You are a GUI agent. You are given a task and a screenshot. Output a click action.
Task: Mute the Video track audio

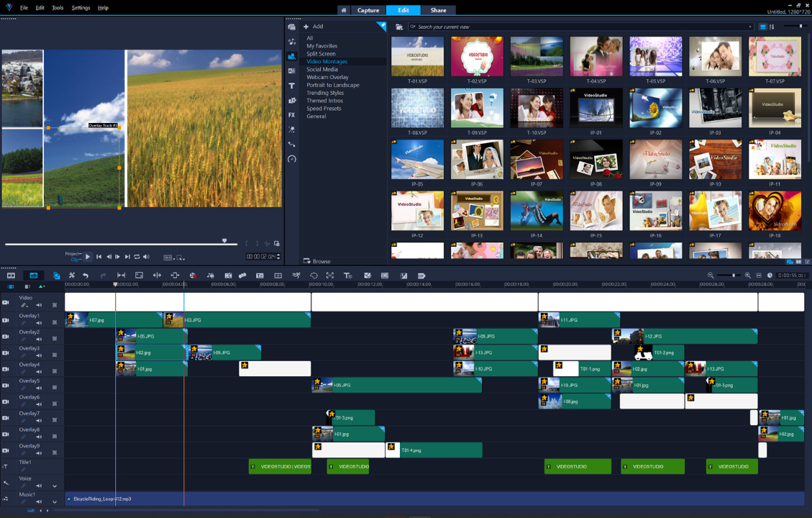[39, 305]
